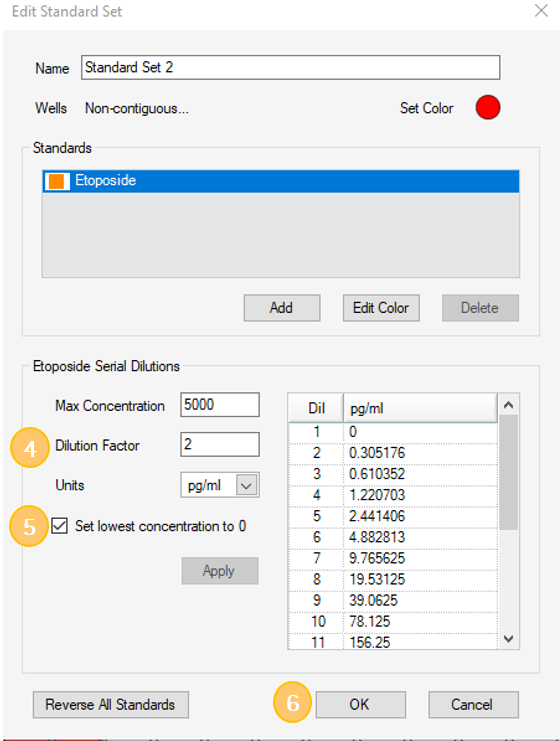Click Reverse All Standards button
The width and height of the screenshot is (560, 741).
(x=111, y=705)
